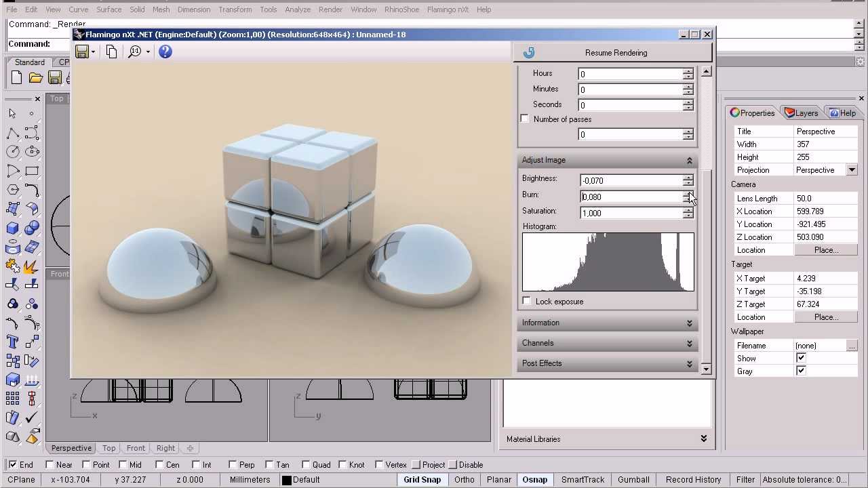Expand the Post Effects section
Image resolution: width=868 pixels, height=488 pixels.
point(608,363)
